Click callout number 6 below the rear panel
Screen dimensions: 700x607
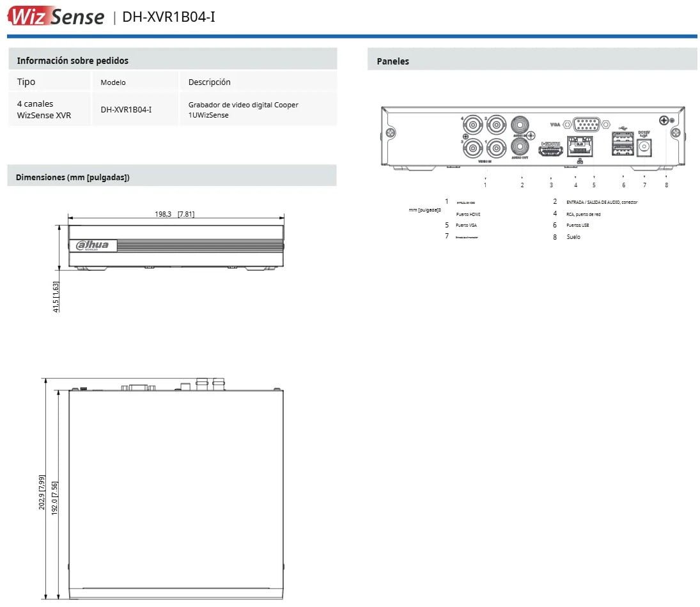coord(624,185)
